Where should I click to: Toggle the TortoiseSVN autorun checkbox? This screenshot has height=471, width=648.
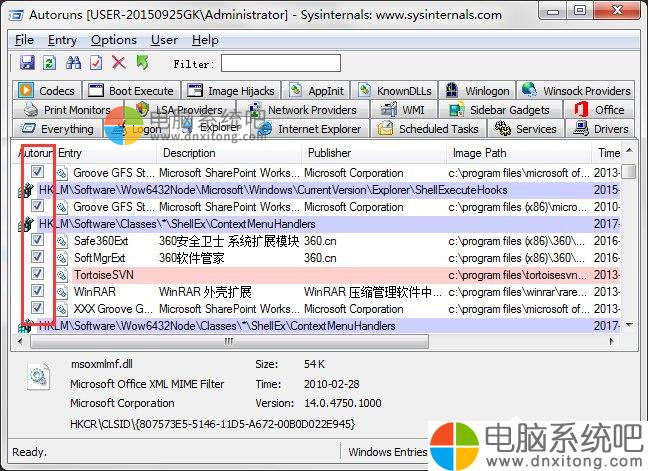tap(37, 274)
